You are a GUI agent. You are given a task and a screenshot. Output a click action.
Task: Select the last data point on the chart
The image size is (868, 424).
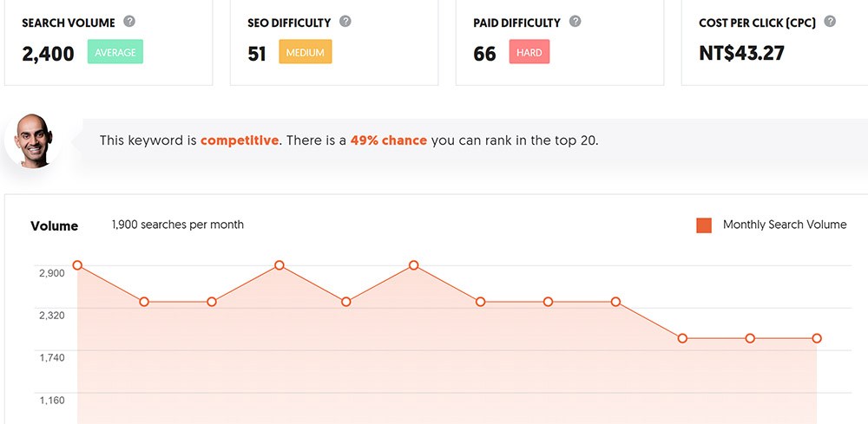[817, 338]
